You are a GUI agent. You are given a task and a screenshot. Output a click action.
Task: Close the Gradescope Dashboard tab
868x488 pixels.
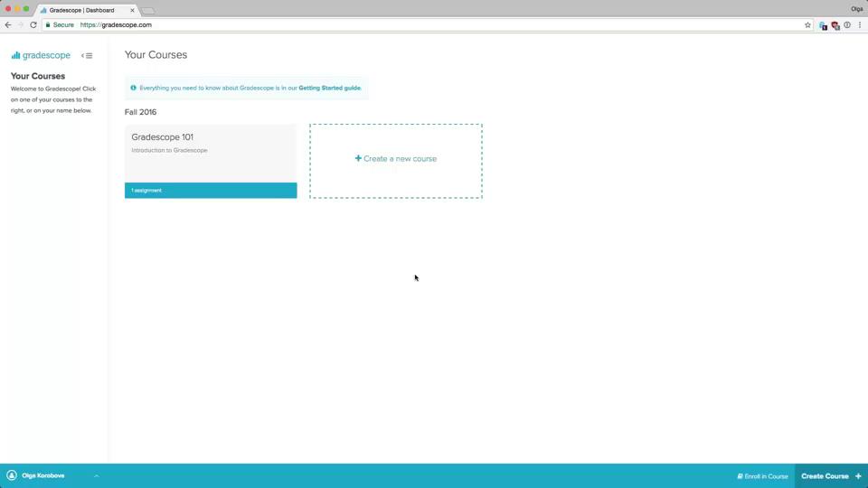(132, 10)
